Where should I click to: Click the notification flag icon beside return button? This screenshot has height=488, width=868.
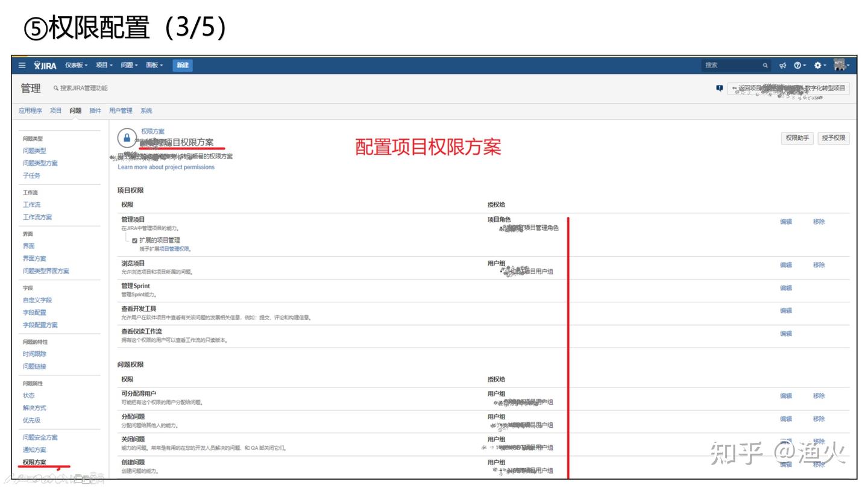point(719,88)
